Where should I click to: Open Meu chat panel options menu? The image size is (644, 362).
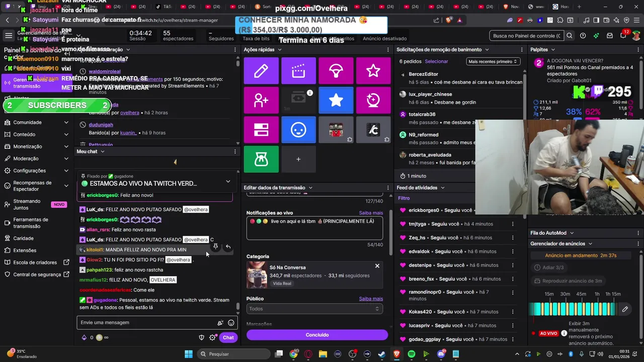[x=235, y=151]
